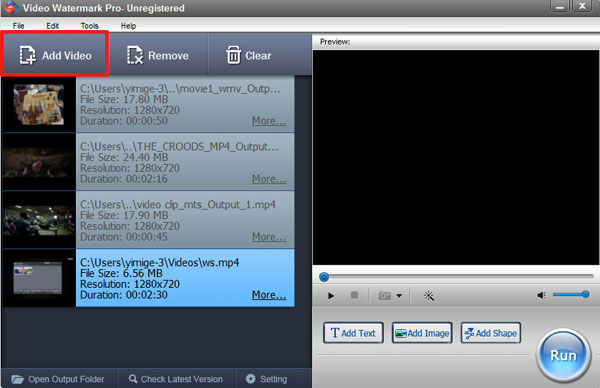Open More link for movie1_wmv video
Image resolution: width=600 pixels, height=388 pixels.
coord(269,121)
